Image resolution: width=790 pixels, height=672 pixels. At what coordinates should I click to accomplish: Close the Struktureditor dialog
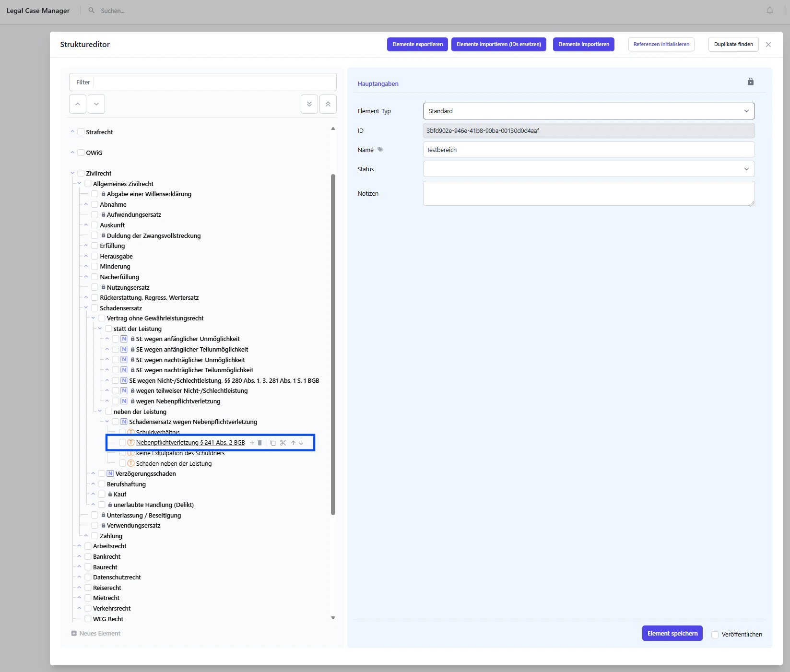[768, 45]
